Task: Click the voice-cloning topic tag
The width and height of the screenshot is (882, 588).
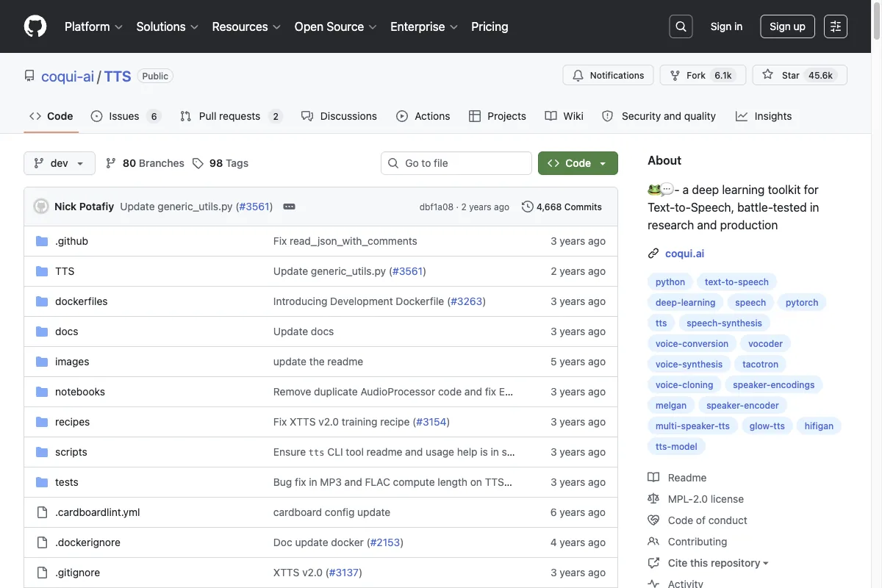Action: [x=684, y=385]
